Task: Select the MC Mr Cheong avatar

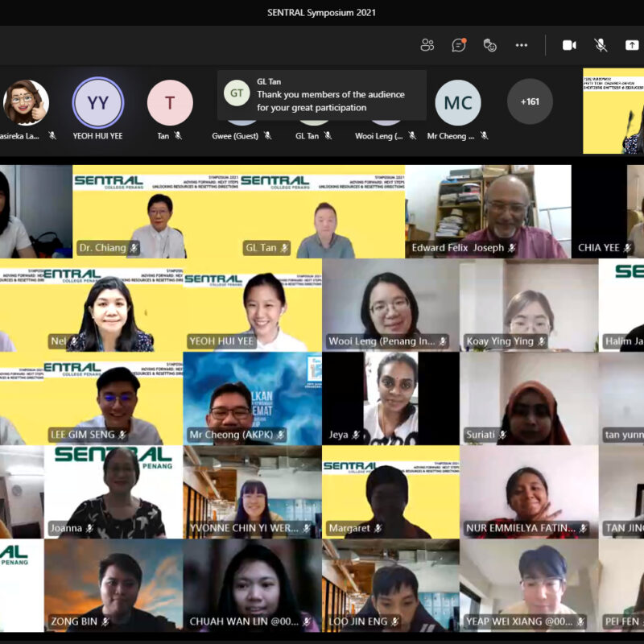Action: coord(458,103)
